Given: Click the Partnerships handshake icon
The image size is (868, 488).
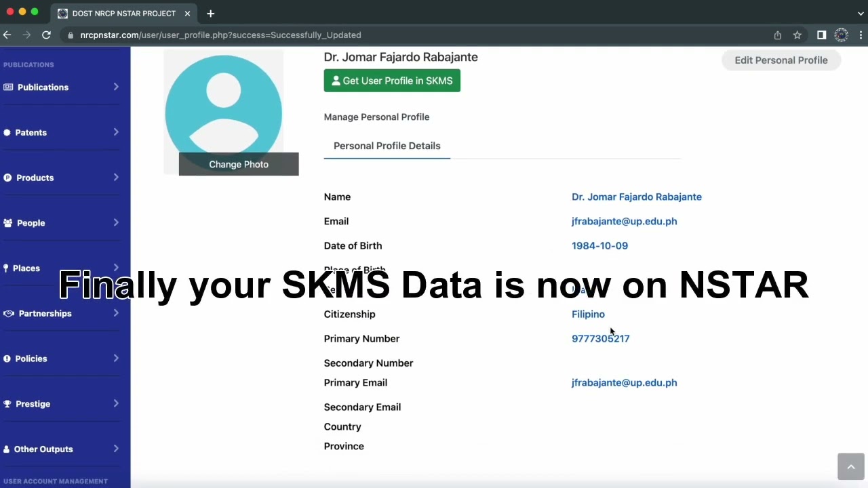Looking at the screenshot, I should tap(9, 314).
